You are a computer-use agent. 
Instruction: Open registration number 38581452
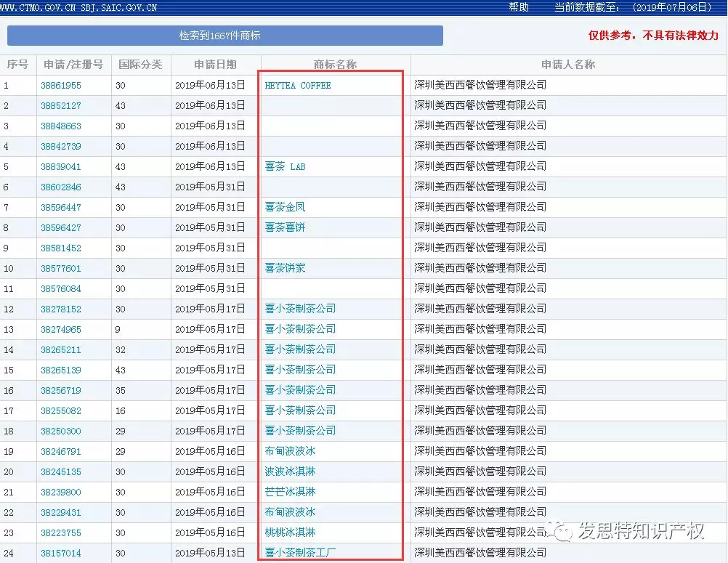[x=61, y=248]
